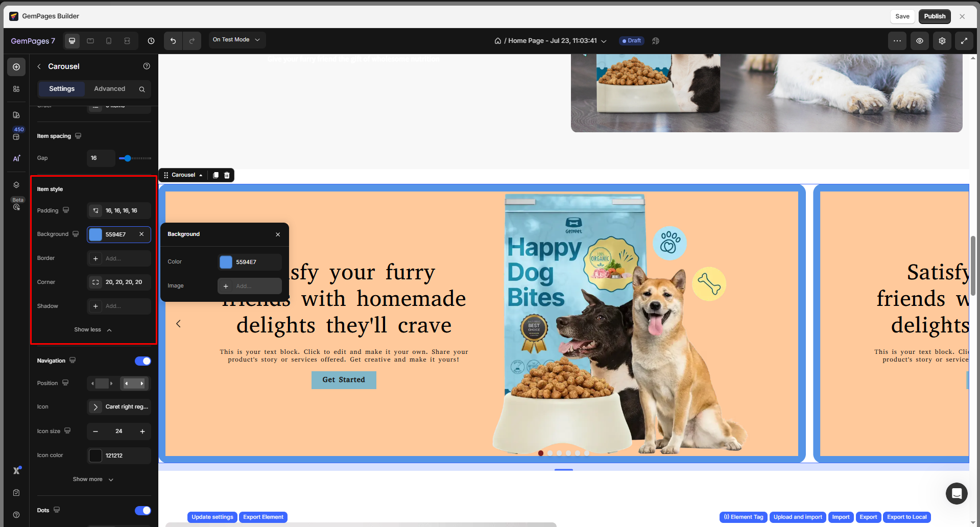Viewport: 980px width, 527px height.
Task: Toggle Dots switch off
Action: click(143, 511)
